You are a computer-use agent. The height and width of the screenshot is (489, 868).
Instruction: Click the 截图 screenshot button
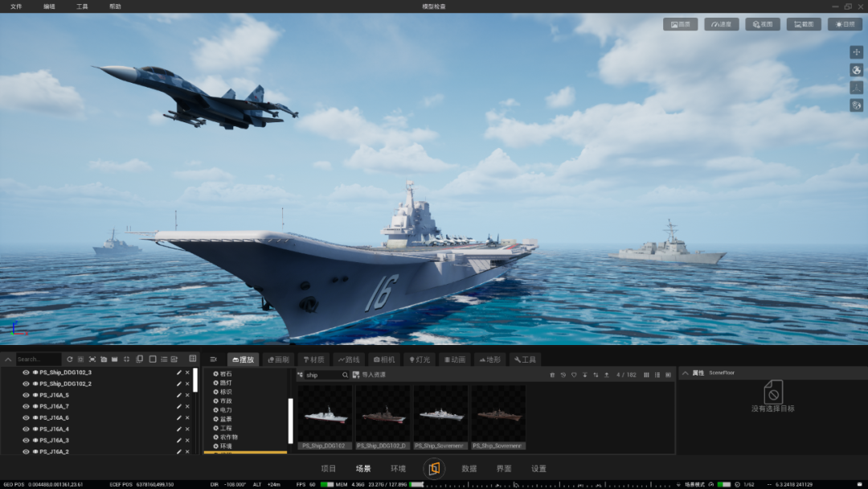tap(804, 24)
